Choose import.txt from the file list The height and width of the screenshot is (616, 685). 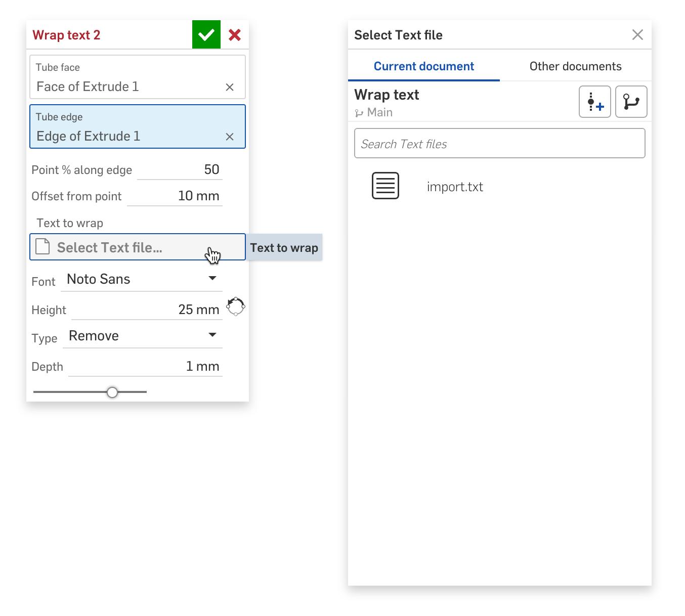tap(455, 187)
